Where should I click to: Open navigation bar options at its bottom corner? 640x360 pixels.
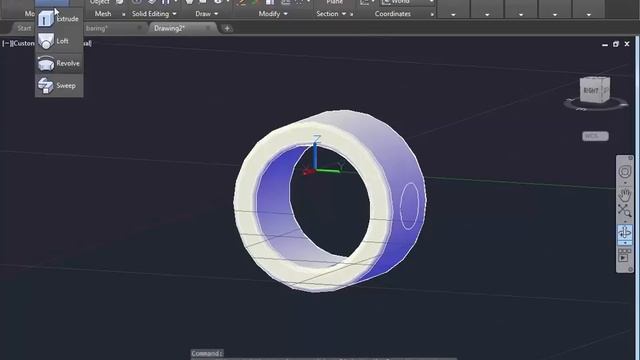point(630,269)
